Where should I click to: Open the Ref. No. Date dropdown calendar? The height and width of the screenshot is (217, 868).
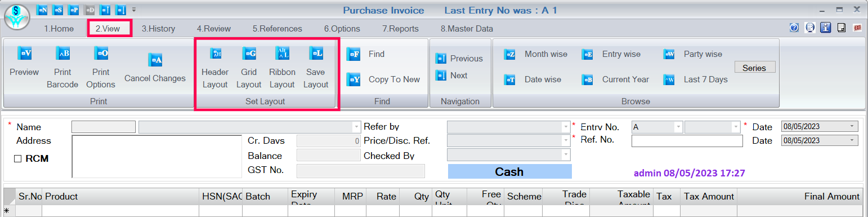pos(852,140)
